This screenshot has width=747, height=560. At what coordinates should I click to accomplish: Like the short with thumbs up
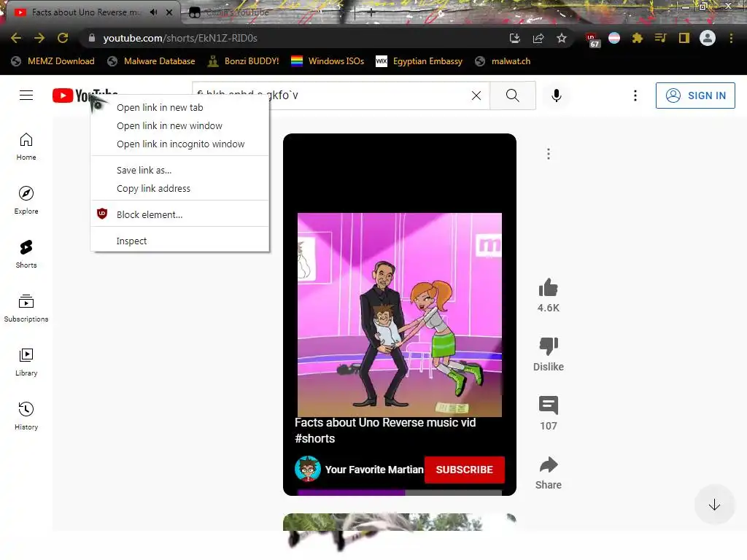[x=549, y=288]
